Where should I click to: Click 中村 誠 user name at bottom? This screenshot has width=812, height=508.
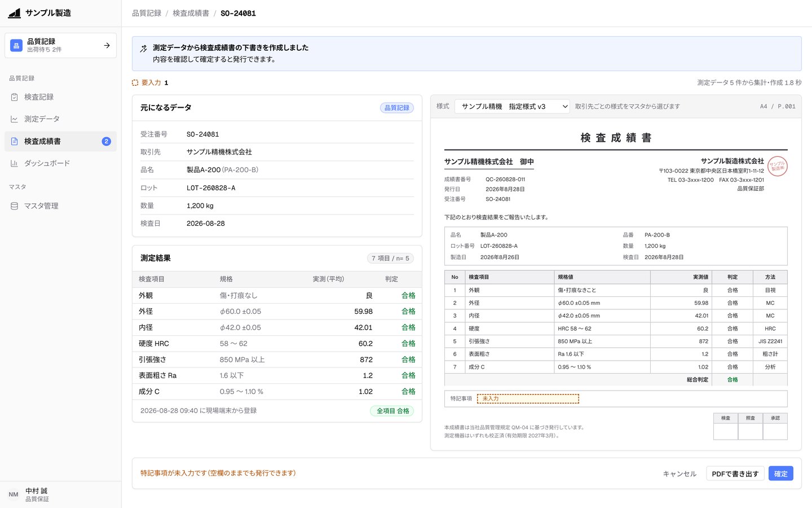coord(36,491)
